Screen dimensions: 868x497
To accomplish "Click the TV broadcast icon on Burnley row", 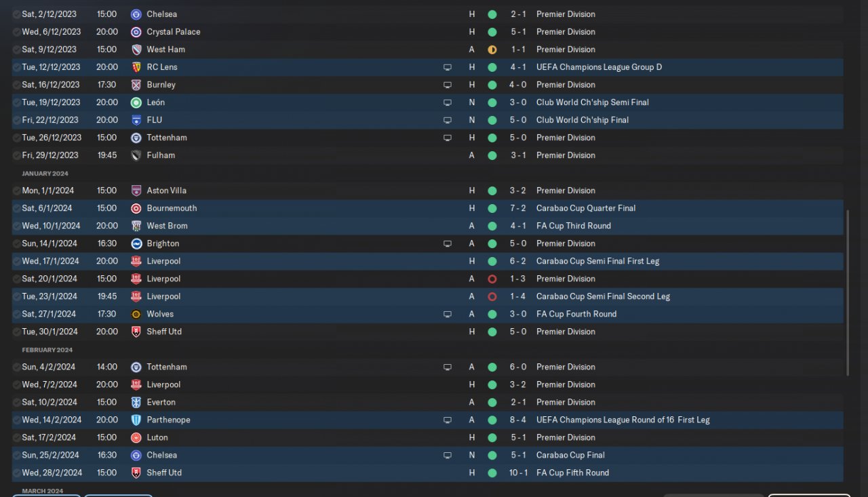I will [x=448, y=85].
